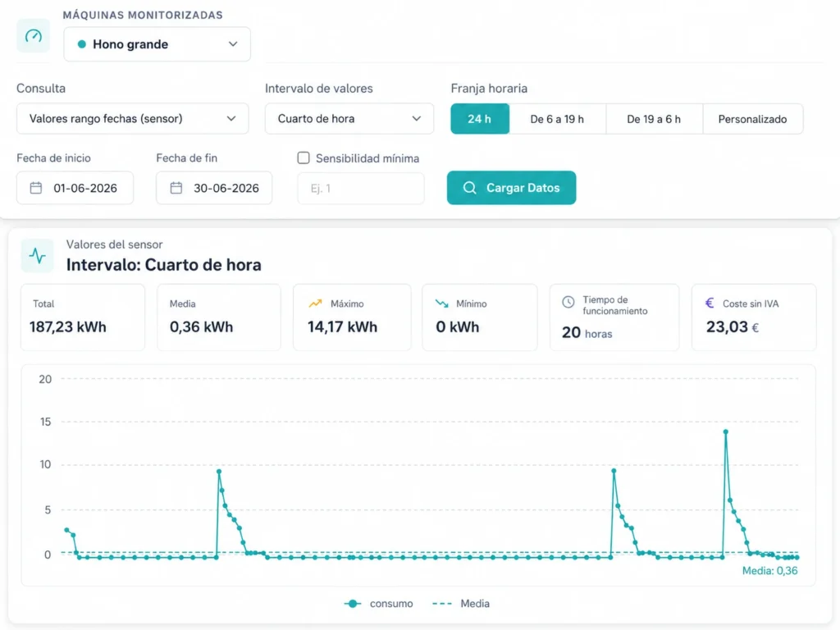Open the Hono grande machine dropdown
Image resolution: width=840 pixels, height=630 pixels.
pos(157,44)
